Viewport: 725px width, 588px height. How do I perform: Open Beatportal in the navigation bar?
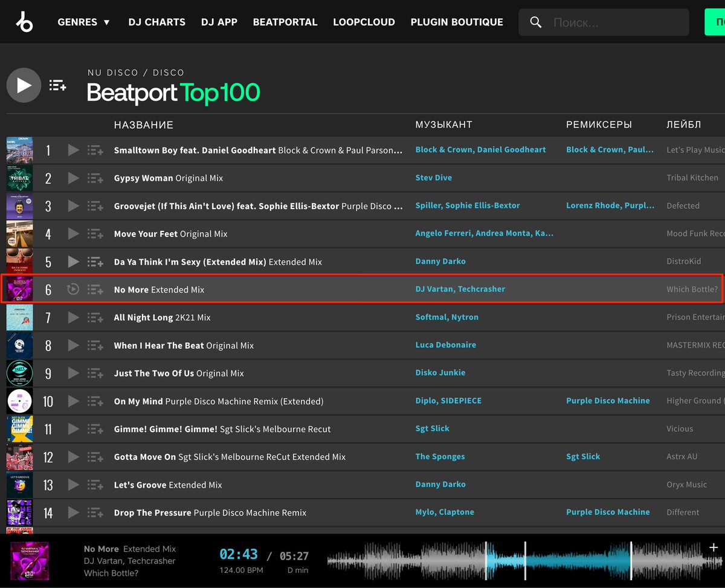pos(285,22)
